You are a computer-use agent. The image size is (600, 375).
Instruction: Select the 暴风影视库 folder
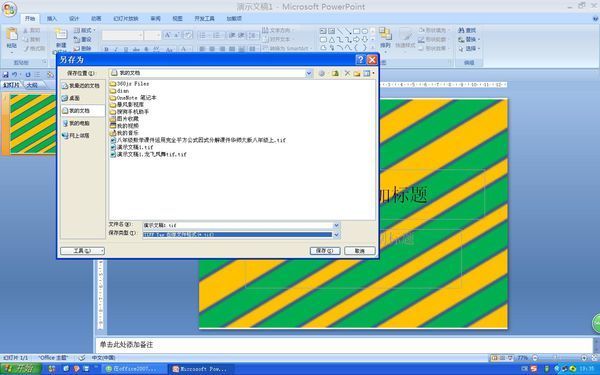[x=127, y=104]
